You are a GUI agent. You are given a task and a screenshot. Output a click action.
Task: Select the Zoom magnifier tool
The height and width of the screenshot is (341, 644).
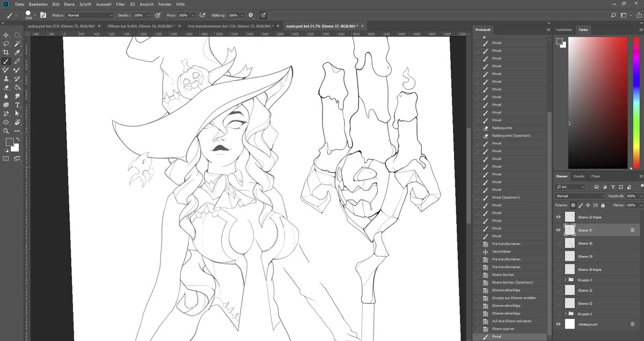tap(6, 130)
